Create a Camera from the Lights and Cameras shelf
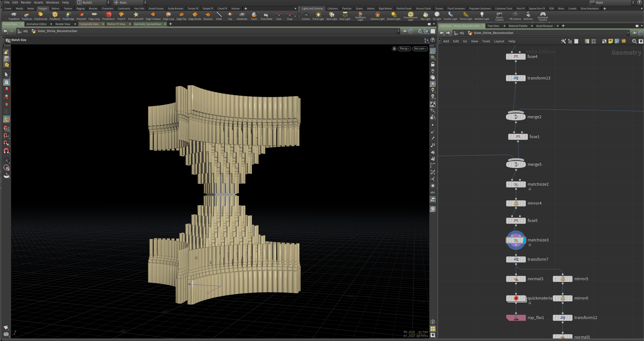644x341 pixels. tap(306, 15)
